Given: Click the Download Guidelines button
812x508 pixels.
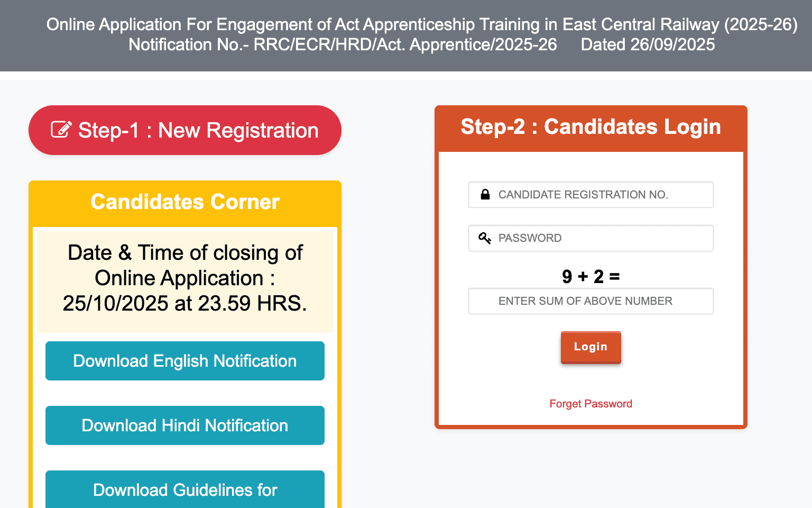Looking at the screenshot, I should point(185,489).
